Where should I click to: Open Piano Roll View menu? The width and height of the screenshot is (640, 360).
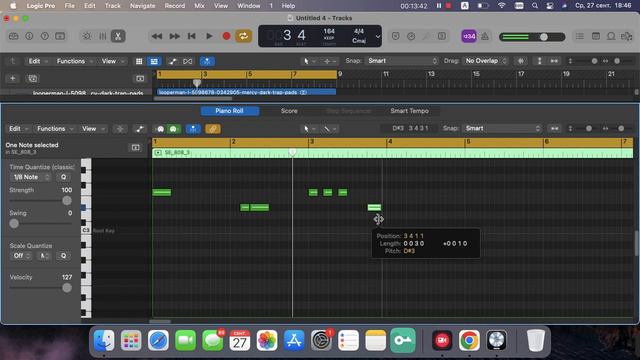tap(93, 129)
